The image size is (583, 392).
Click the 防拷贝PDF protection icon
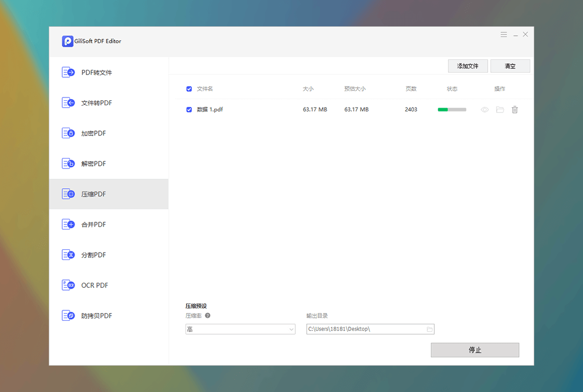(68, 316)
